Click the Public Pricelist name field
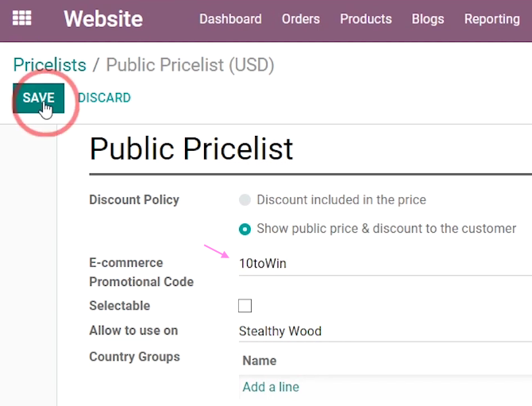532x406 pixels. 310,149
